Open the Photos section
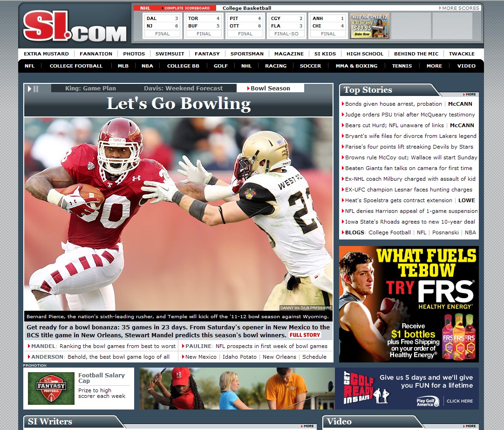Viewport: 504px width, 430px height. (134, 54)
